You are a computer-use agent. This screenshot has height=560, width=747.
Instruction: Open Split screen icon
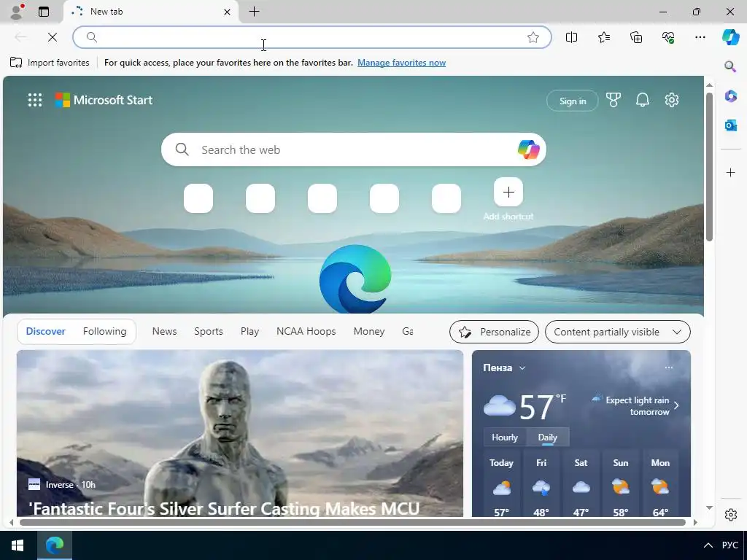point(571,37)
